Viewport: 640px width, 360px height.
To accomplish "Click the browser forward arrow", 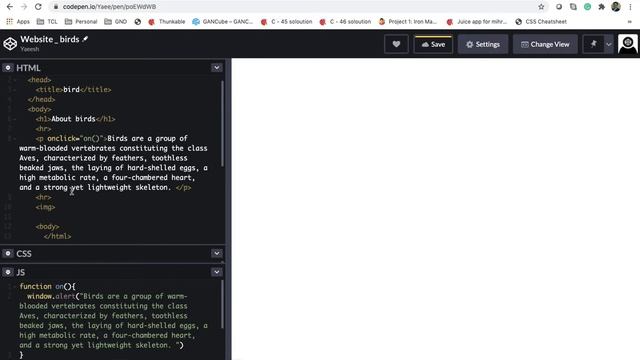I will [24, 7].
